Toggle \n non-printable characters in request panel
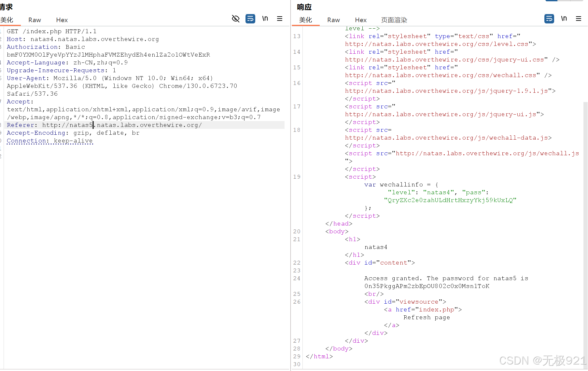The image size is (588, 371). [x=265, y=19]
